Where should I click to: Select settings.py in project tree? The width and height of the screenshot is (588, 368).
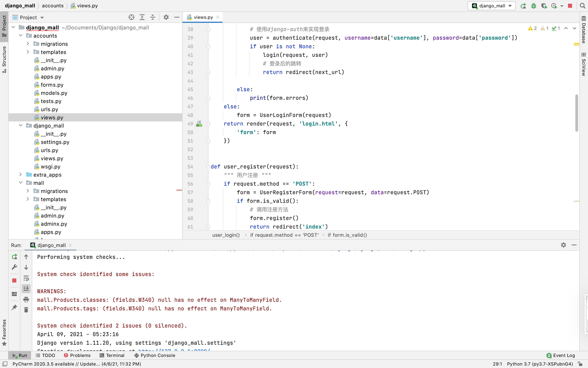click(x=55, y=142)
